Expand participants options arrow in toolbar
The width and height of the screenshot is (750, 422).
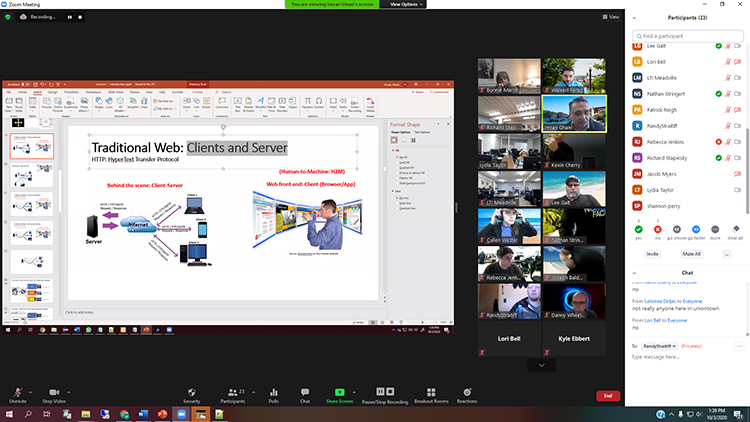point(254,392)
